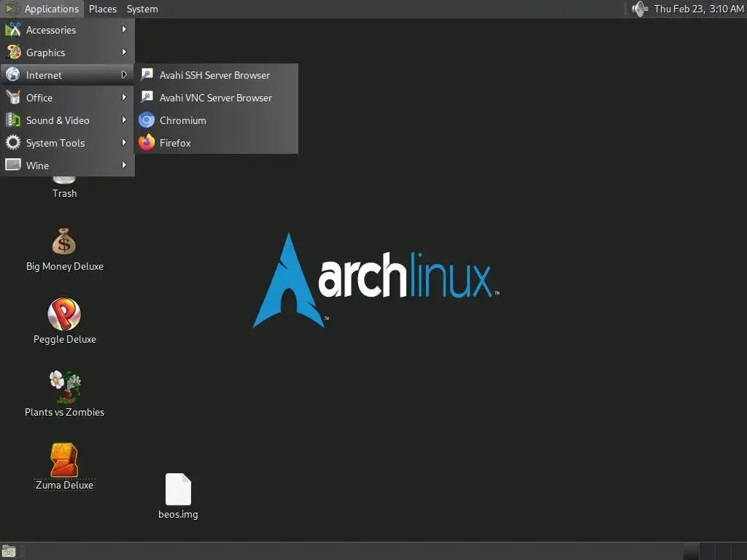Launch Firefox via its icon
This screenshot has width=747, height=560.
tap(147, 142)
